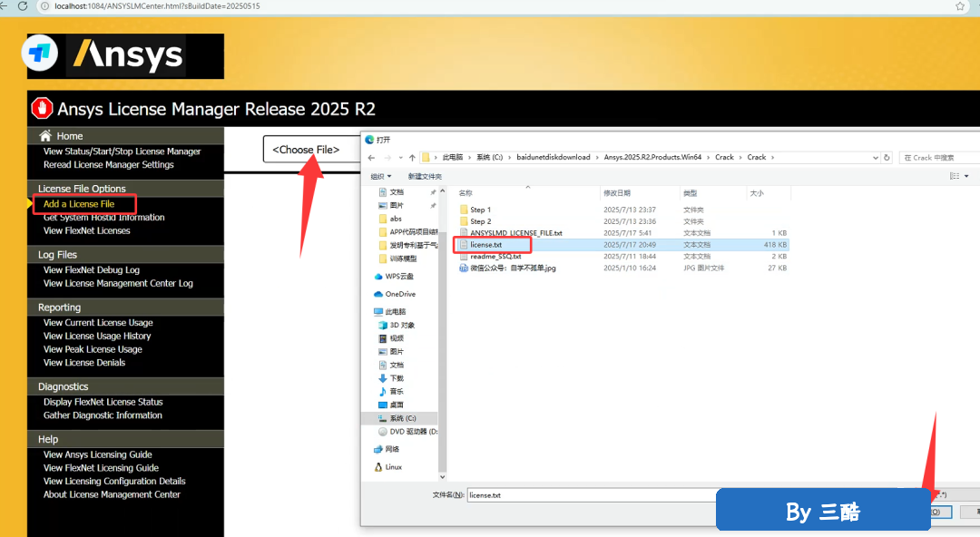Open the 组织 dropdown menu

(x=380, y=176)
